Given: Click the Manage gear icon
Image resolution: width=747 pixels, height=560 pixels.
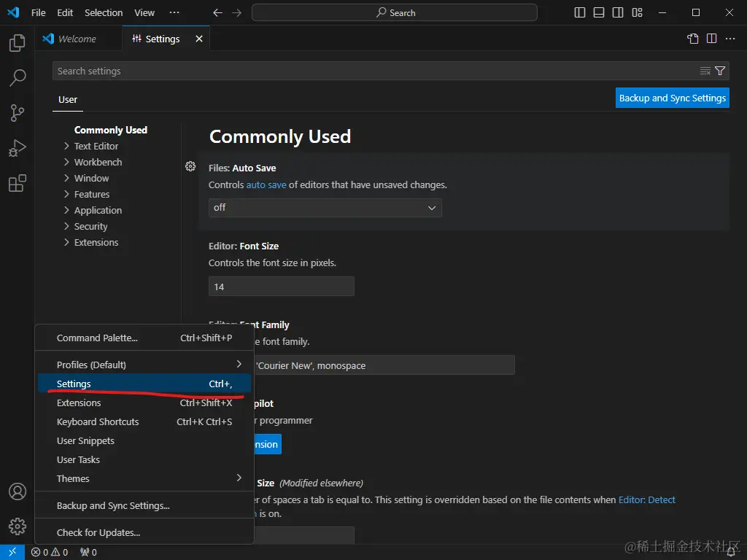Looking at the screenshot, I should point(18,526).
